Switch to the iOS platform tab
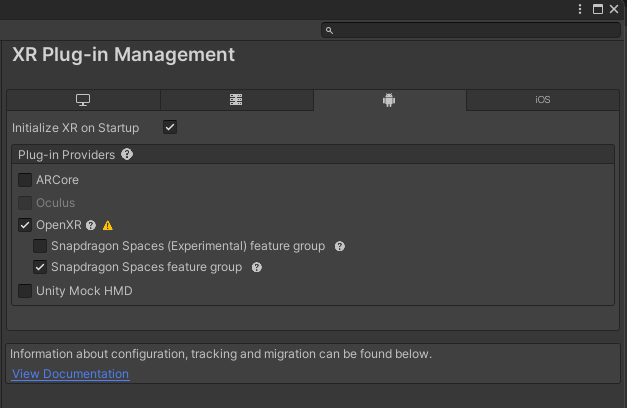 pyautogui.click(x=543, y=100)
